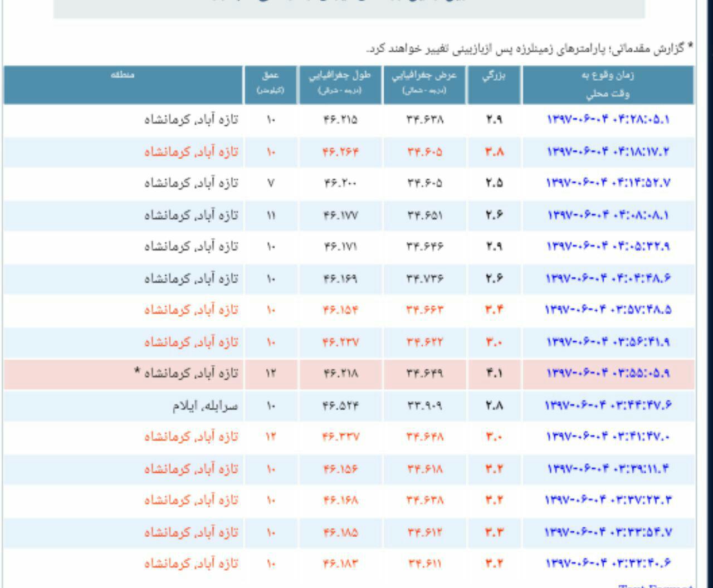Open the 04:18:17.2 magnitude 3.8 event link

point(608,151)
